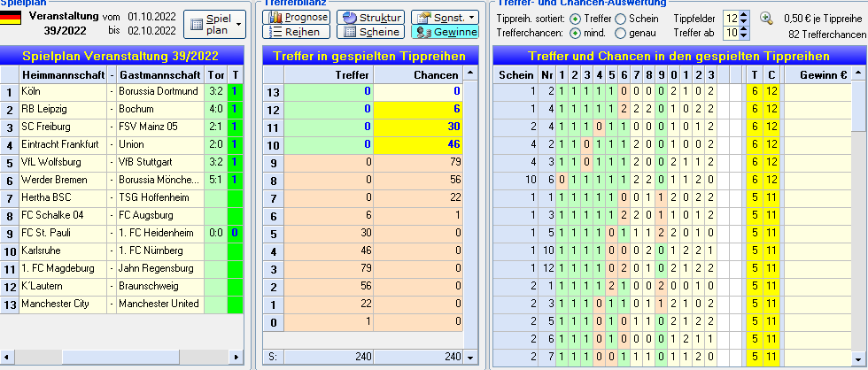This screenshot has height=370, width=868.
Task: Select the Manchester United cell
Action: pos(160,304)
